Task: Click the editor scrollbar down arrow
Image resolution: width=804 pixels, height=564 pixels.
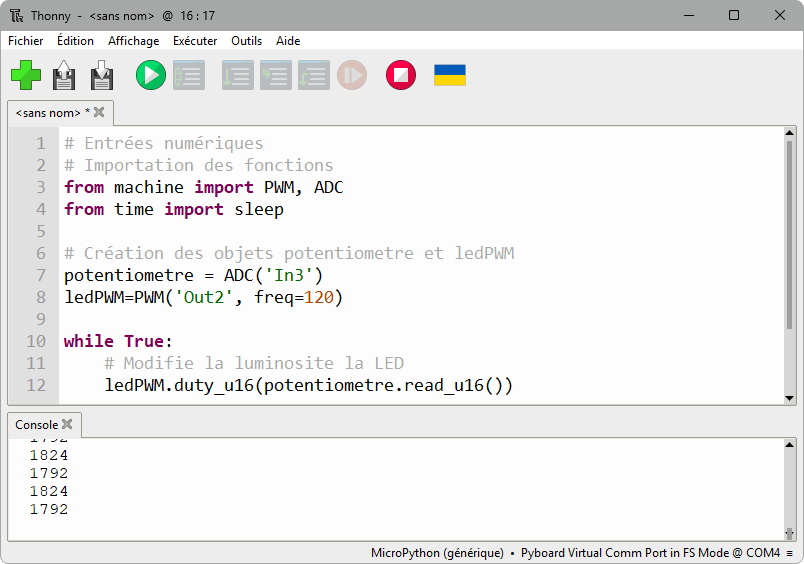Action: pyautogui.click(x=789, y=398)
